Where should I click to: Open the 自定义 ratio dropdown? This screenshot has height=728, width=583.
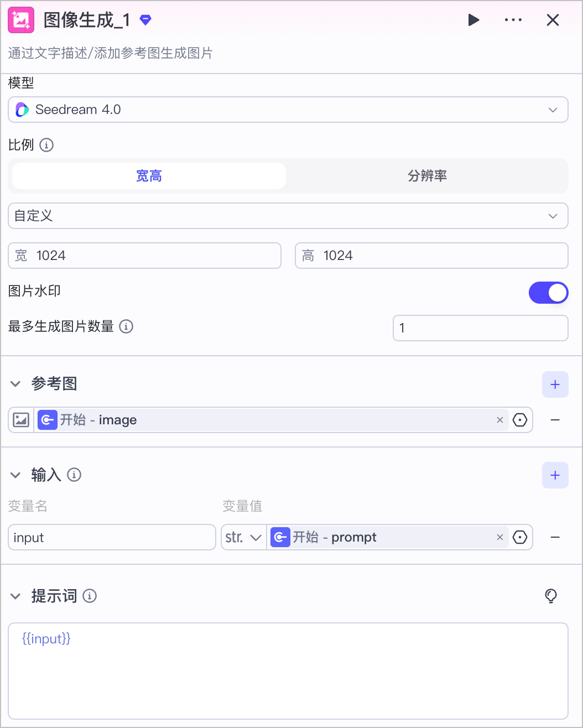(288, 216)
